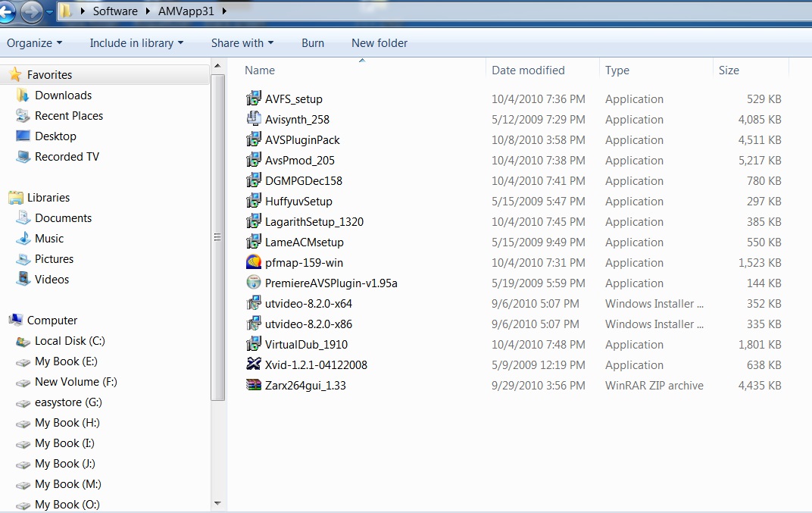
Task: Click the 5/9/2009 12:19 PM date cell
Action: pyautogui.click(x=538, y=364)
